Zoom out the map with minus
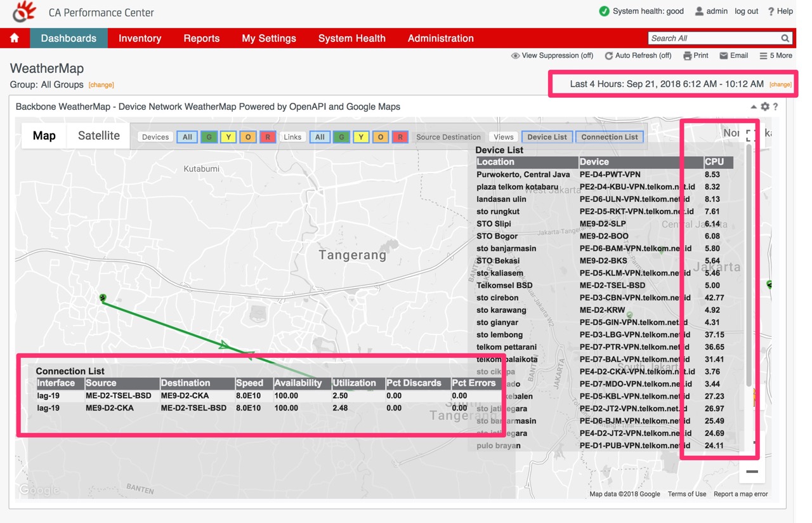This screenshot has width=812, height=523. click(x=752, y=472)
